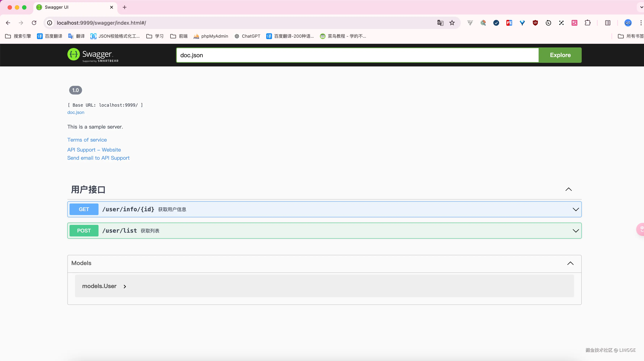
Task: Open the Terms of service link
Action: [87, 140]
